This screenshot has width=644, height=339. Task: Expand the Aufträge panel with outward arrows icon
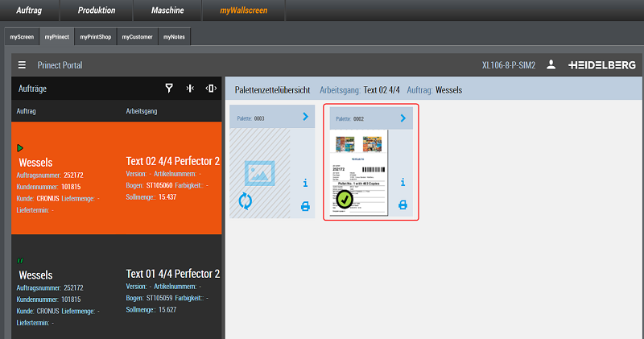pyautogui.click(x=211, y=89)
